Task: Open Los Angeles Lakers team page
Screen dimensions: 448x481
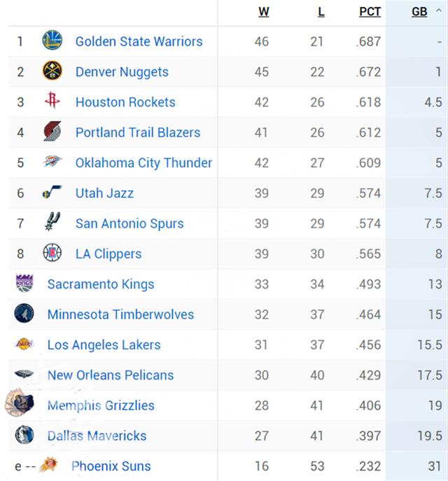Action: pyautogui.click(x=104, y=344)
